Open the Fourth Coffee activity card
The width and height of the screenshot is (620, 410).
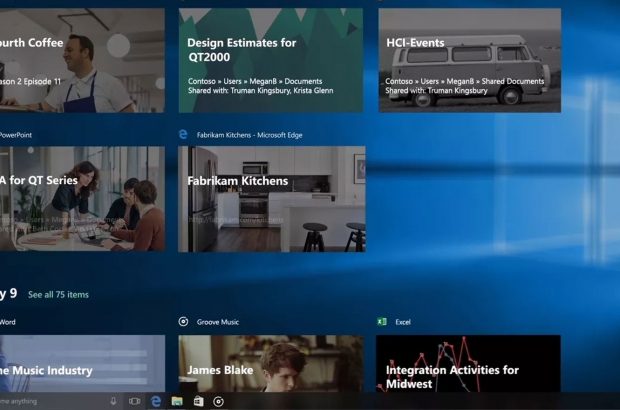(x=82, y=60)
